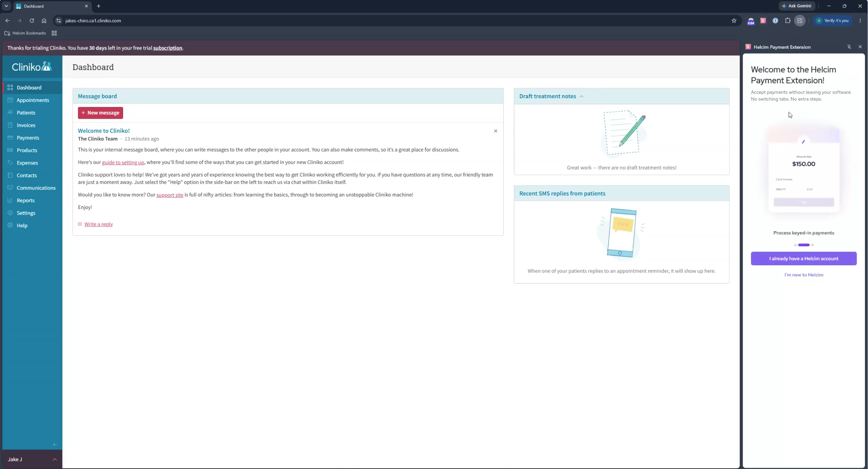The image size is (868, 469).
Task: Click the Helcim logo in panel header
Action: pyautogui.click(x=748, y=47)
